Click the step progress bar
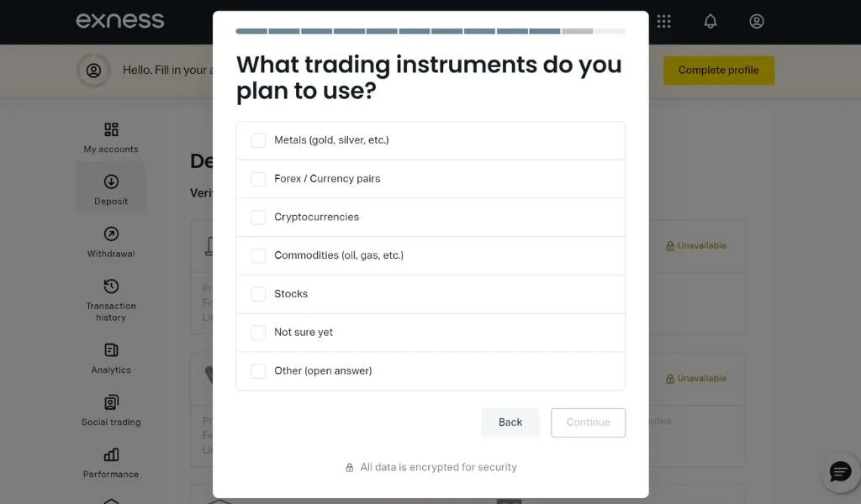Image resolution: width=861 pixels, height=504 pixels. click(430, 31)
